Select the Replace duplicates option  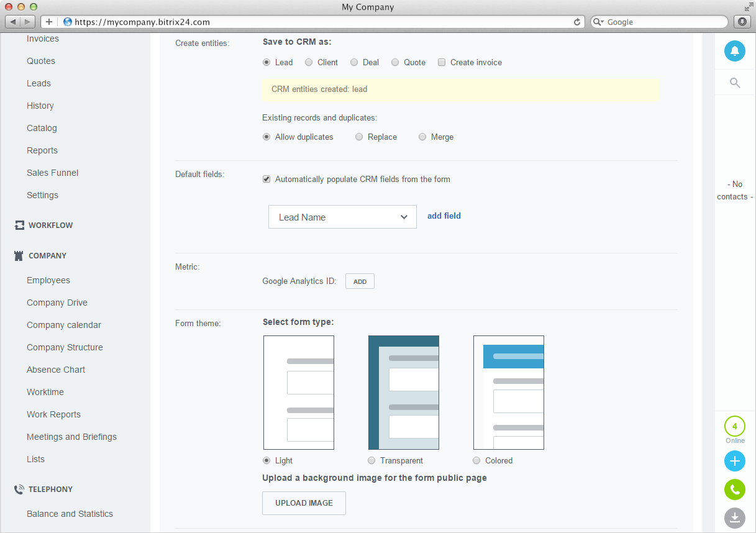point(359,137)
